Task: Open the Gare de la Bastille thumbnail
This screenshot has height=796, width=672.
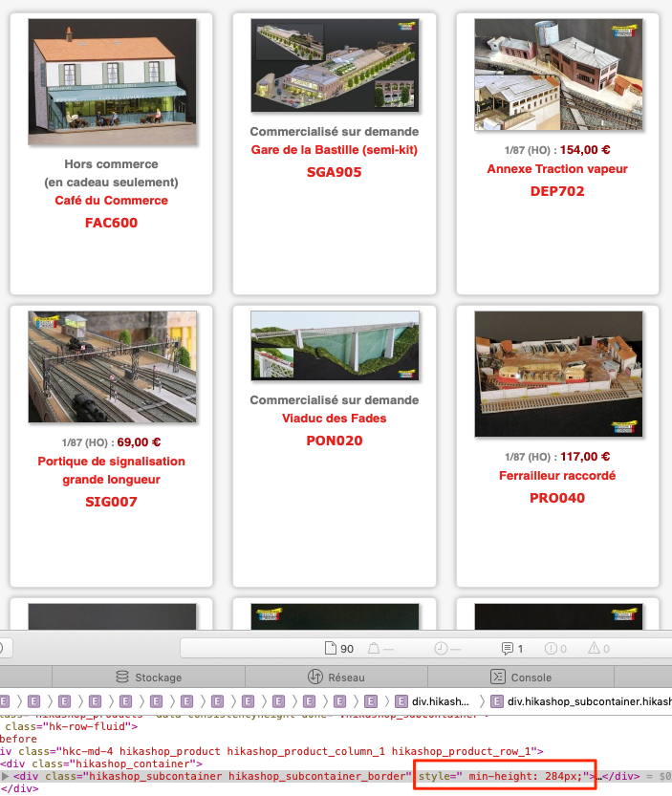Action: pyautogui.click(x=336, y=66)
